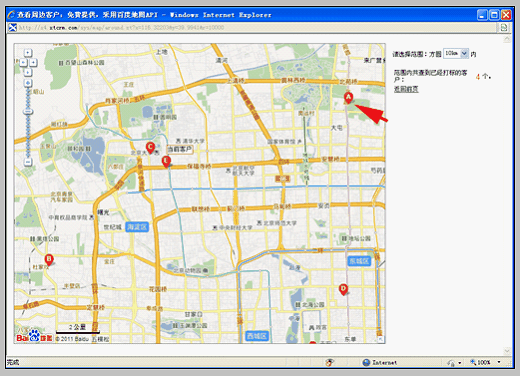Click the pan left arrow on map
The image size is (521, 377).
tap(23, 62)
